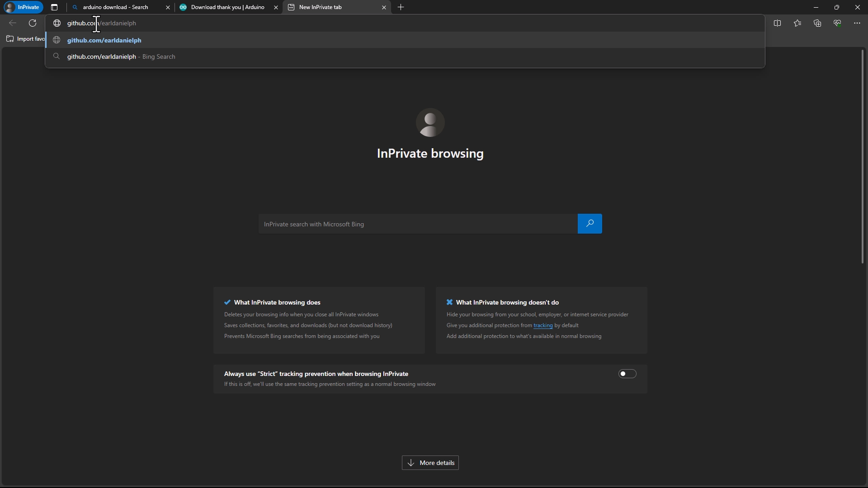
Task: Click the InPrivate search with Microsoft Bing field
Action: point(418,224)
